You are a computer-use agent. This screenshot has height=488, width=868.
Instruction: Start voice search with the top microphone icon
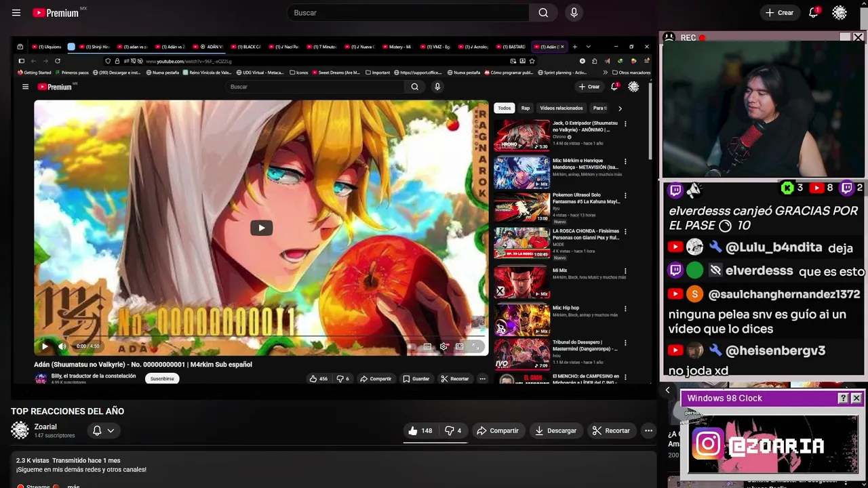[574, 13]
